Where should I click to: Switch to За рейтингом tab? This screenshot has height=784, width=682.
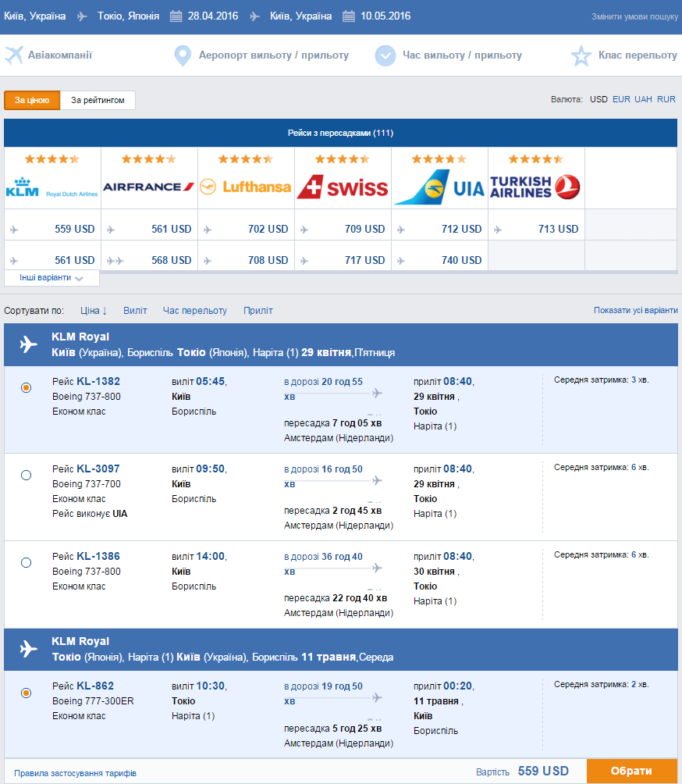click(x=98, y=100)
